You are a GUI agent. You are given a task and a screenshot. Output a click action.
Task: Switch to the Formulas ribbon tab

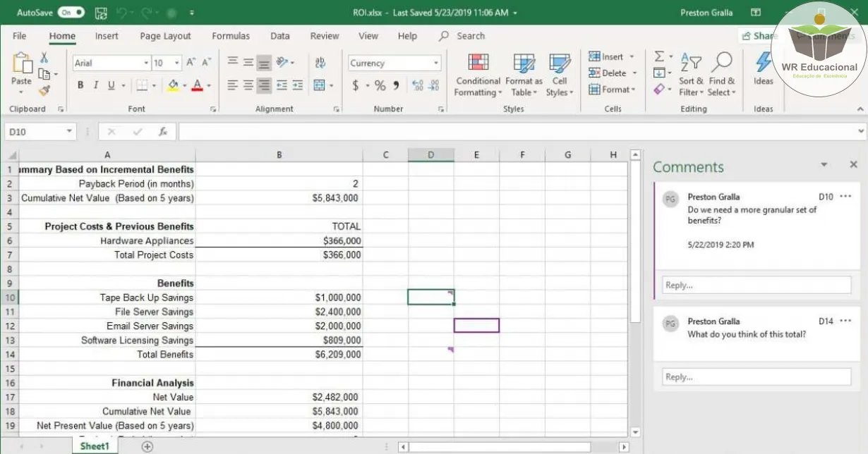[x=231, y=36]
